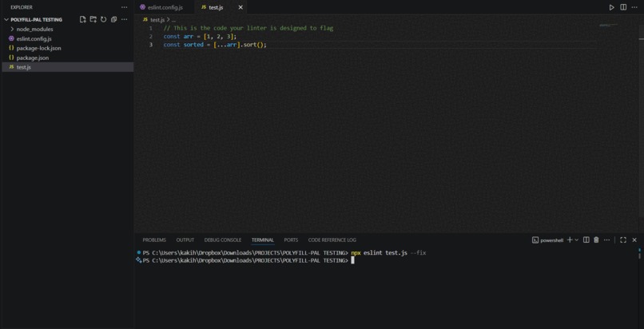644x329 pixels.
Task: Open the Explorer views and more actions menu
Action: pyautogui.click(x=125, y=7)
